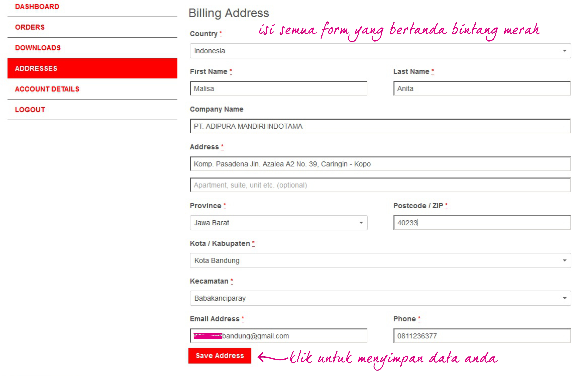Click the Logout link

30,110
